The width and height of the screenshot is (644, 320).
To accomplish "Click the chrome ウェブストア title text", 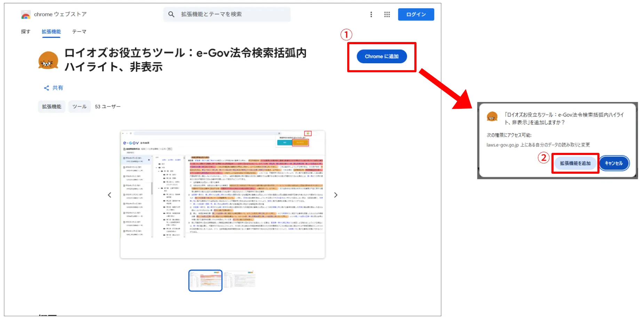I will (x=60, y=14).
